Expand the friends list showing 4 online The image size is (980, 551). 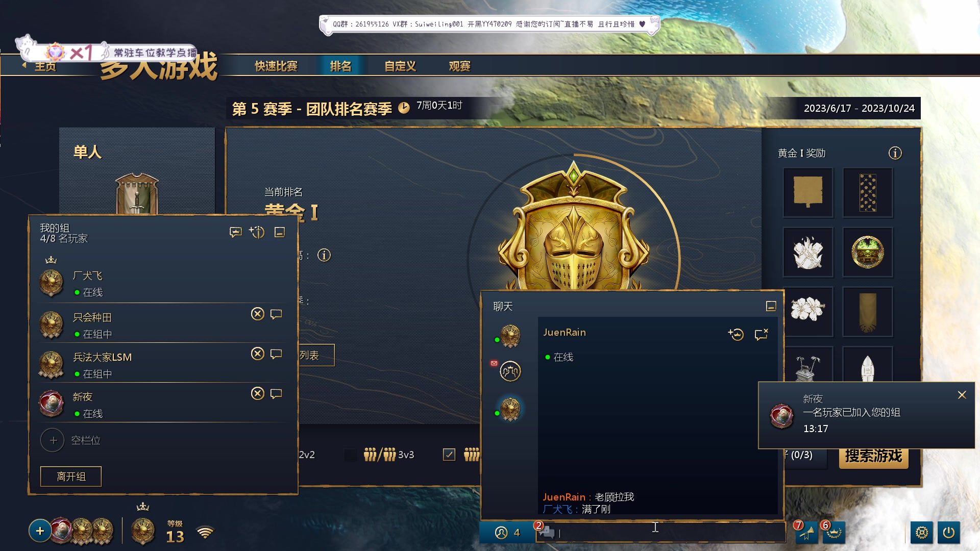(507, 533)
